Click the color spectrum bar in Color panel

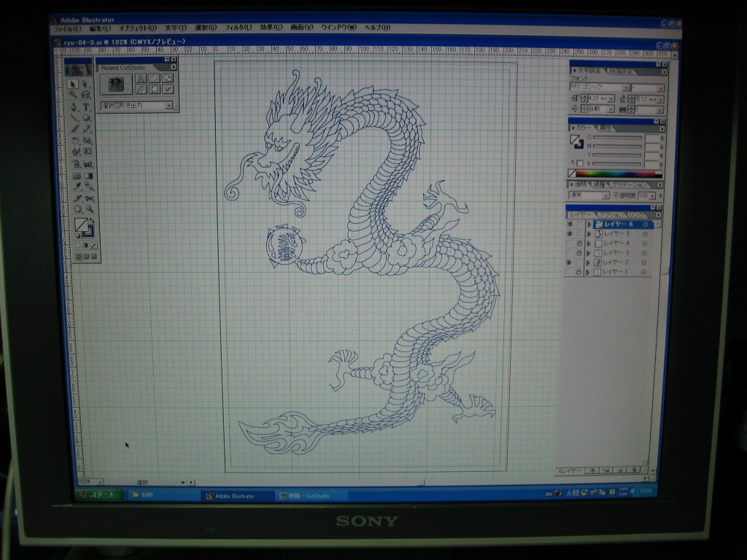(619, 174)
